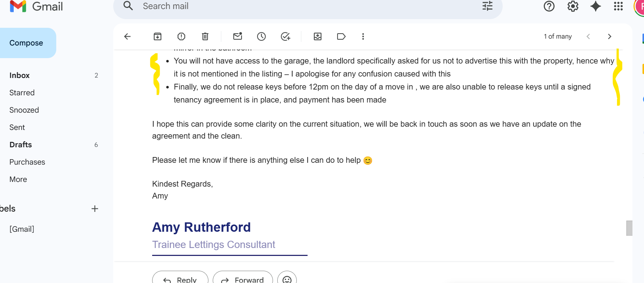Forward this email
The height and width of the screenshot is (283, 644).
click(243, 279)
